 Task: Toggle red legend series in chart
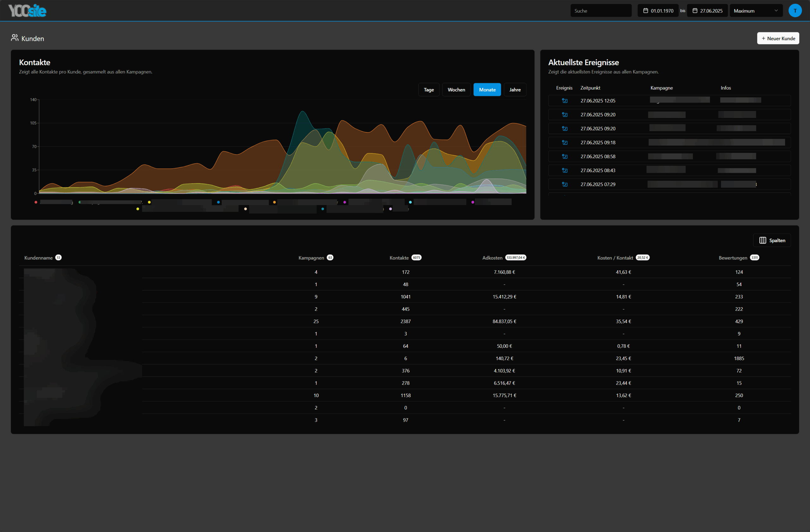click(36, 202)
